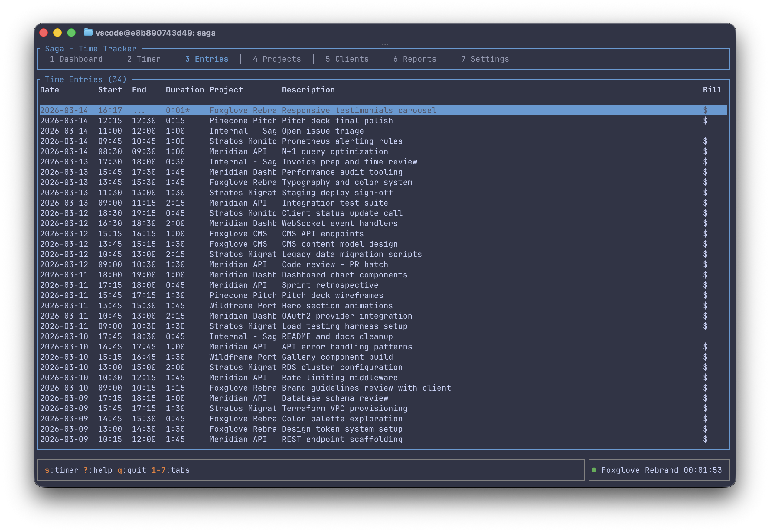Click the folder icon in title bar
The width and height of the screenshot is (770, 532).
tap(88, 32)
